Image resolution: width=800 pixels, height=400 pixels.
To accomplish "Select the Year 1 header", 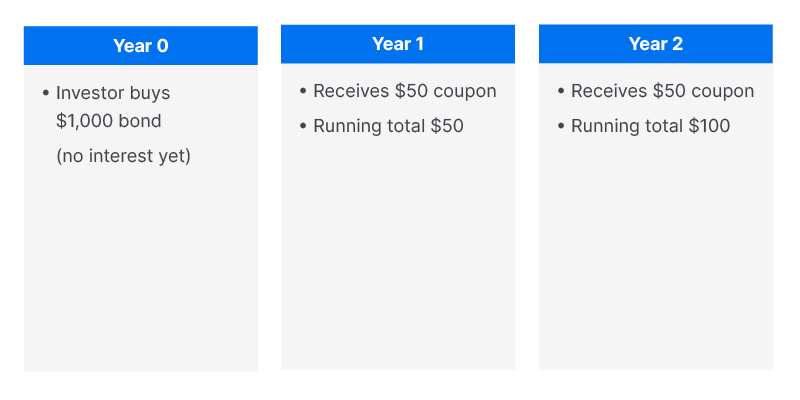I will point(398,44).
